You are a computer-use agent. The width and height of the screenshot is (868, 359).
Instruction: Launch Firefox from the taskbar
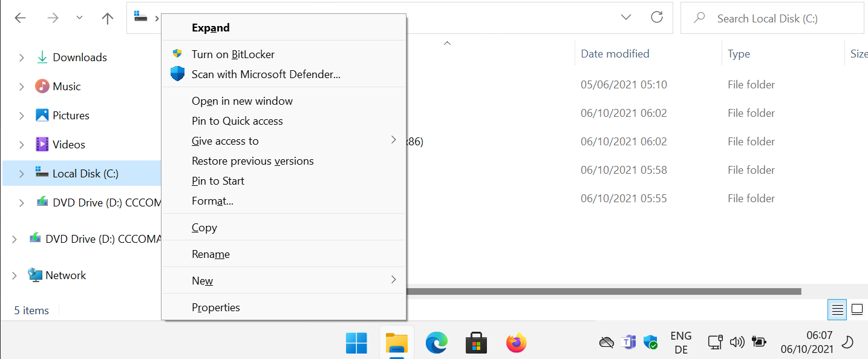pos(516,343)
